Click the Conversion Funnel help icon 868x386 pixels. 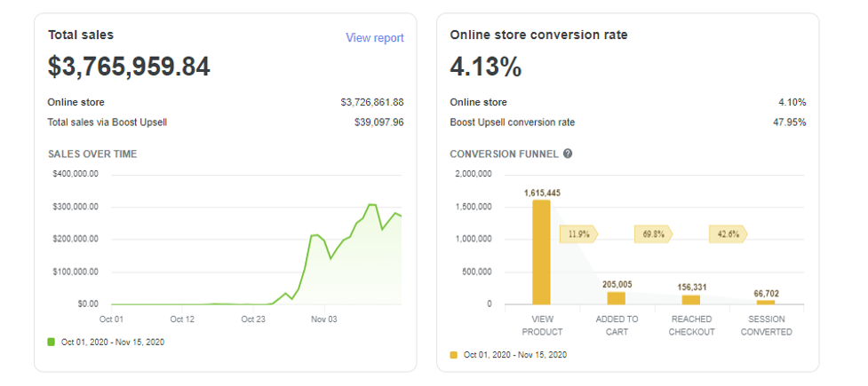[568, 154]
